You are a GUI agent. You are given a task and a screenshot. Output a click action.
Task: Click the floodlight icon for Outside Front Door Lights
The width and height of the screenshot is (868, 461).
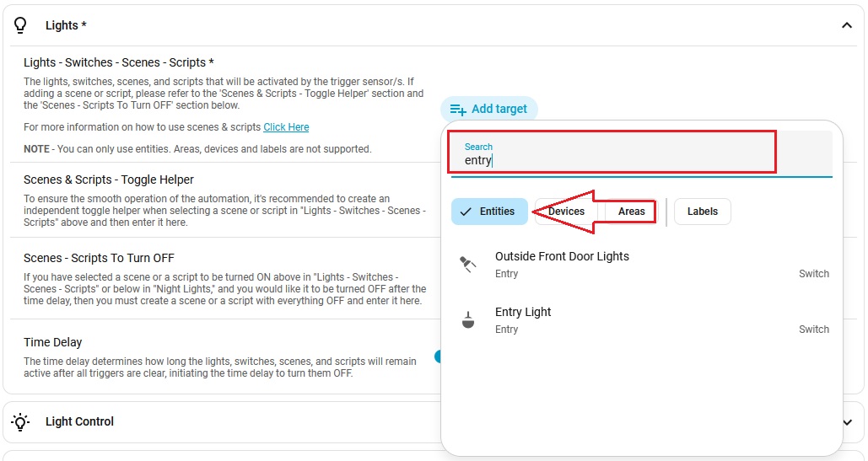468,265
